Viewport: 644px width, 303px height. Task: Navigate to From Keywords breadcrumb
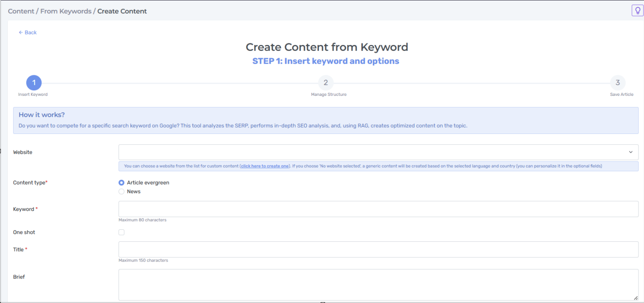(66, 12)
